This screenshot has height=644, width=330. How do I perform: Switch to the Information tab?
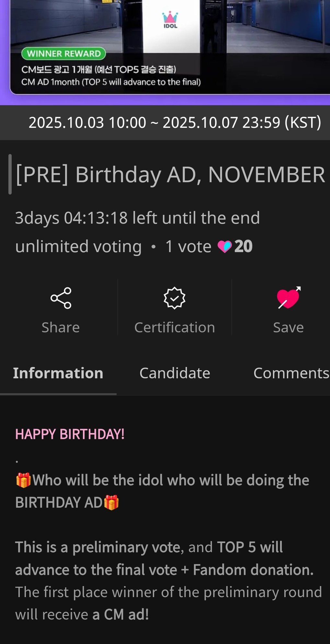[x=58, y=373]
